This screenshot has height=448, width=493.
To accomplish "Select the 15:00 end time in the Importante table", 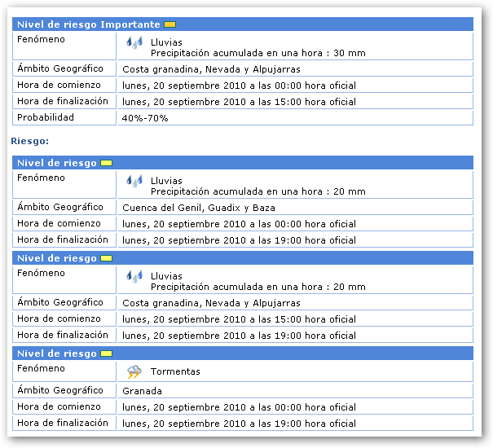I will click(239, 102).
